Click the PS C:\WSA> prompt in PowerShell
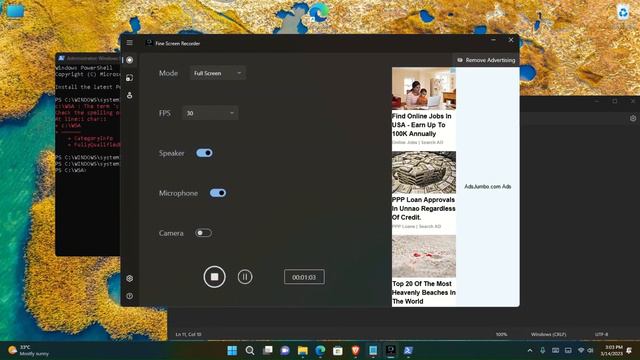 [71, 170]
